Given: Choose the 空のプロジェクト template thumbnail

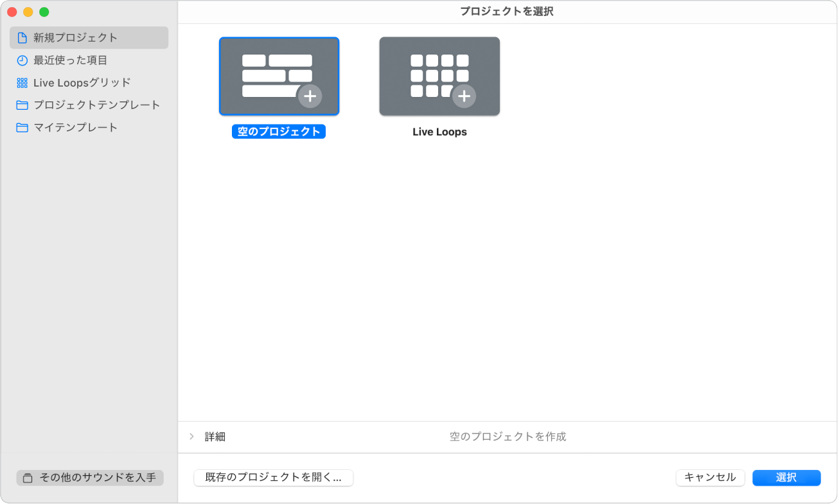Looking at the screenshot, I should pos(279,76).
